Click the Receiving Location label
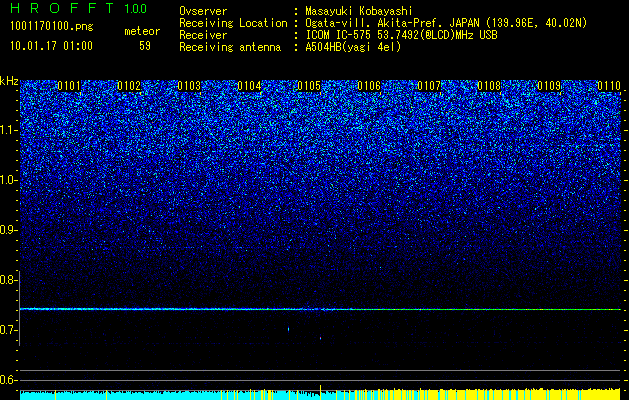The width and height of the screenshot is (629, 400). pos(233,23)
